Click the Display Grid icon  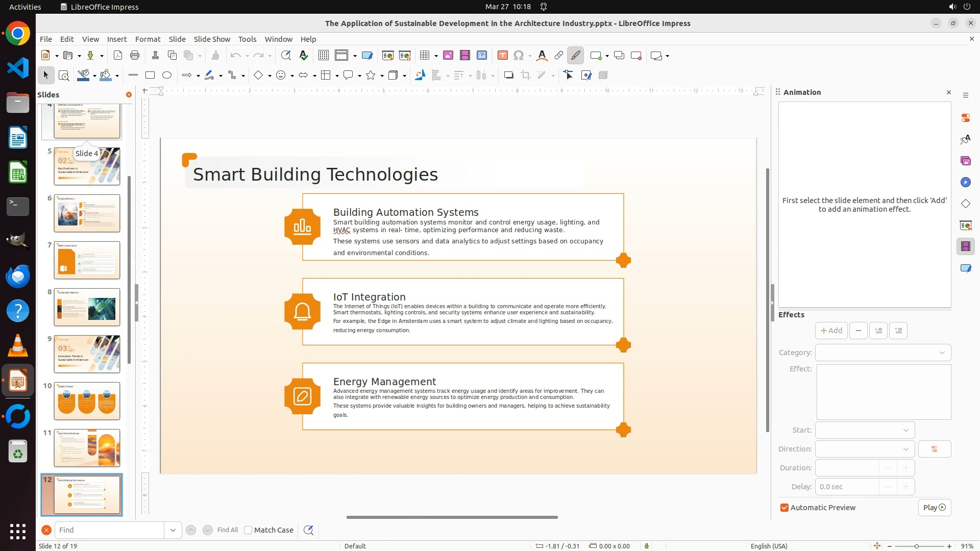click(x=323, y=56)
